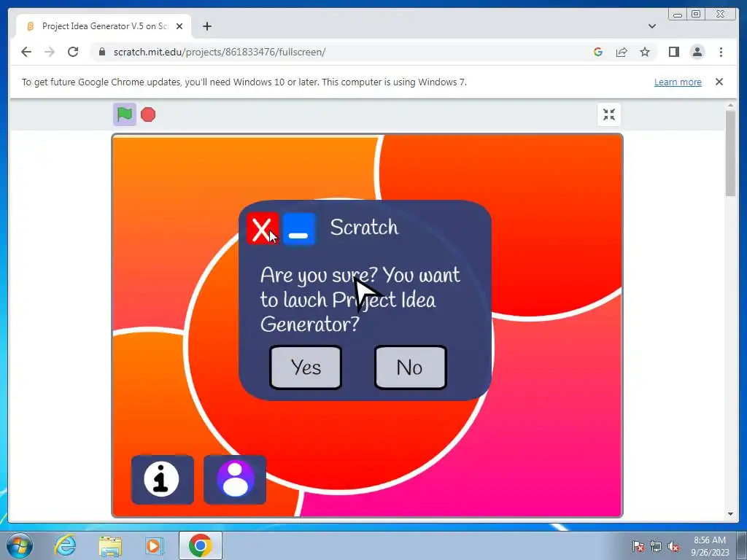Open Chrome profile avatar menu
Viewport: 747px width, 560px height.
point(697,52)
